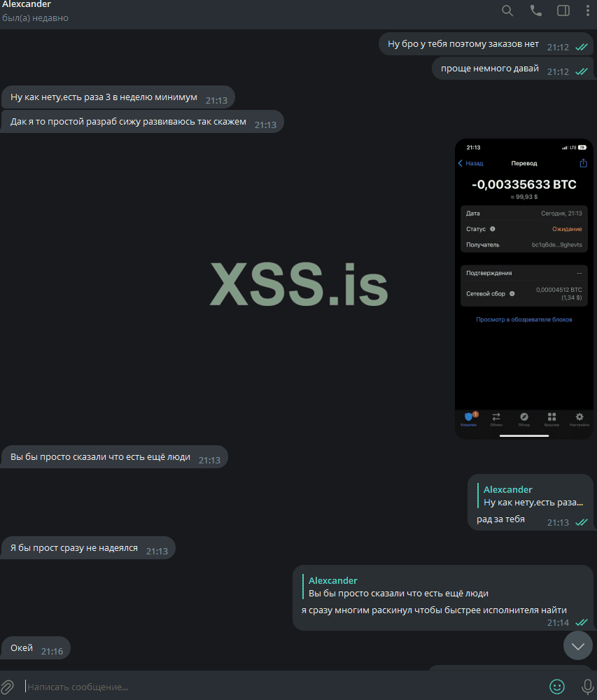
Task: Focus the 'Написать сообщение...' input field
Action: tap(286, 687)
